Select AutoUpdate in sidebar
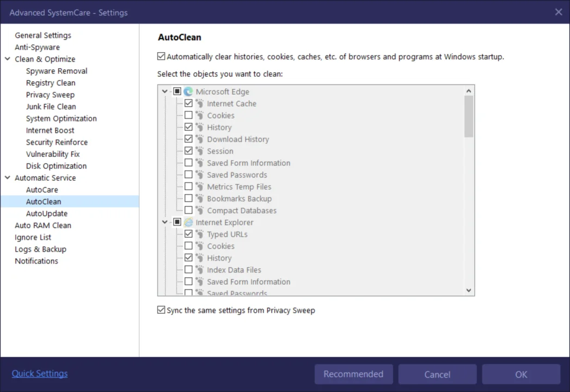The width and height of the screenshot is (570, 392). point(46,213)
